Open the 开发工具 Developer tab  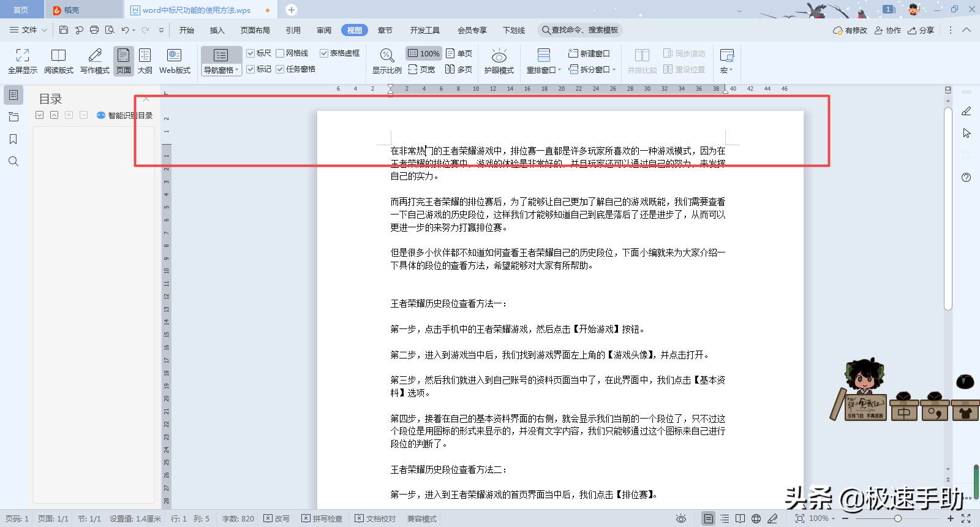coord(425,30)
